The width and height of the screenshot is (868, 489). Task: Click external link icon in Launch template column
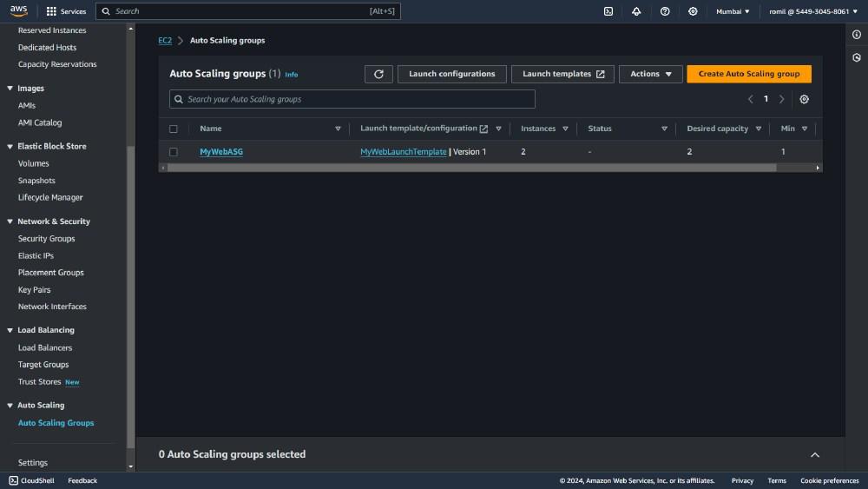483,129
